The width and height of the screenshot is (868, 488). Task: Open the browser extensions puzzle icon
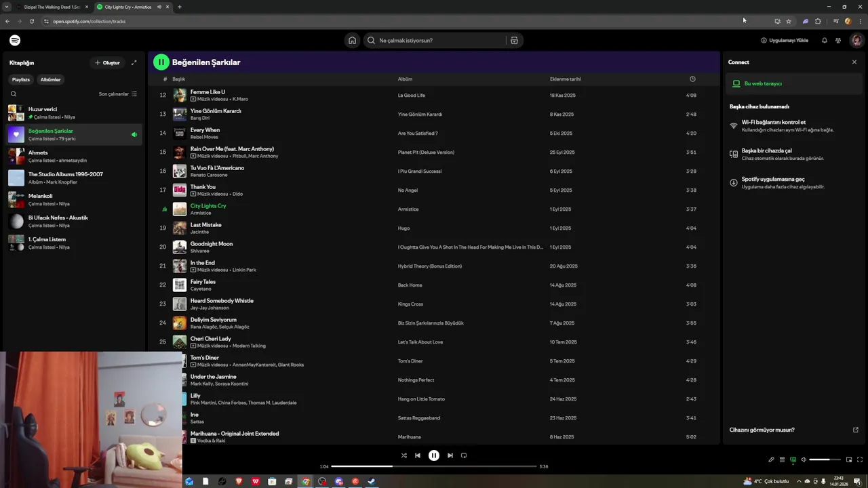818,21
